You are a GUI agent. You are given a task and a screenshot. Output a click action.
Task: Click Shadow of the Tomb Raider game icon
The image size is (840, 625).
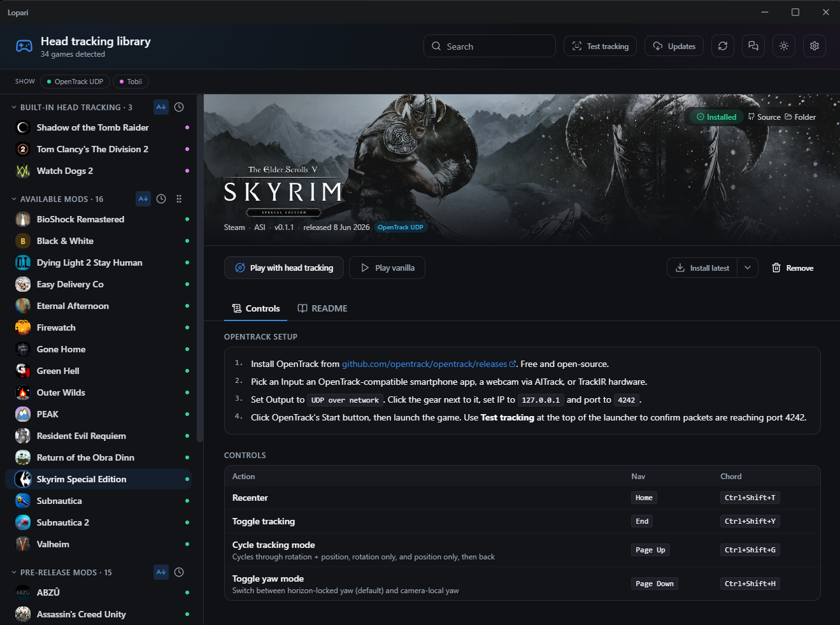23,127
